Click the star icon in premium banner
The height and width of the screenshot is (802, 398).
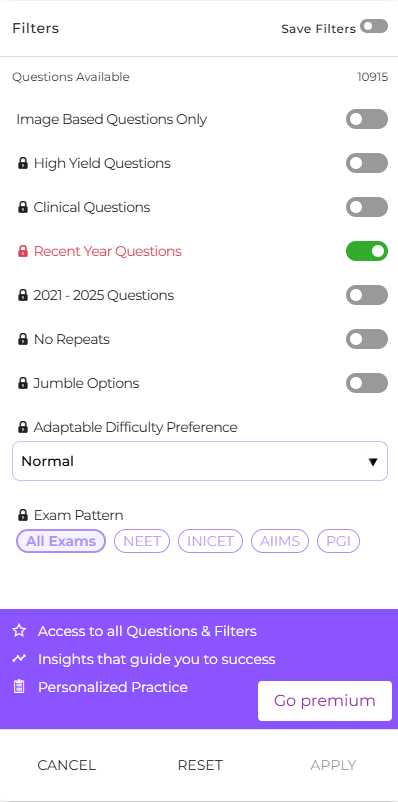tap(19, 631)
